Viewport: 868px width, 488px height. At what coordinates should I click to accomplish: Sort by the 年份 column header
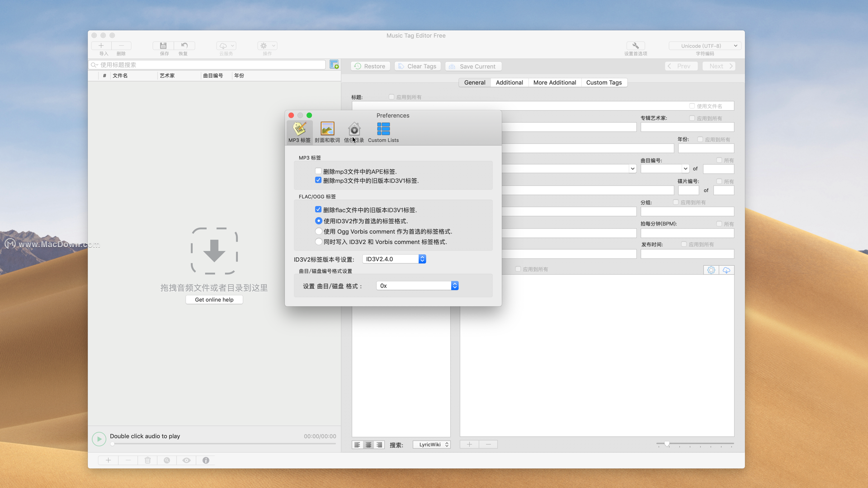(x=286, y=75)
